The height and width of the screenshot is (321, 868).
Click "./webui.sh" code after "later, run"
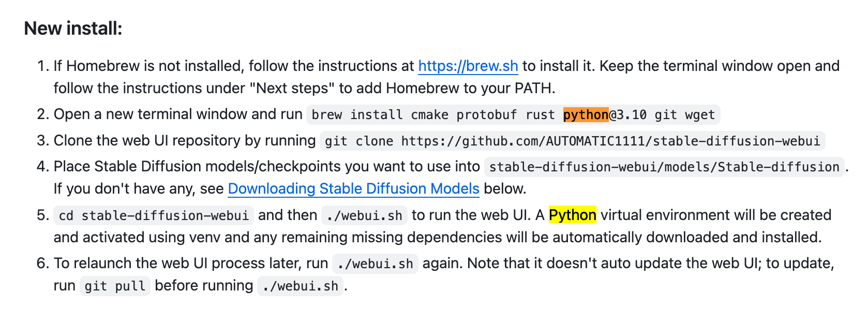point(375,264)
